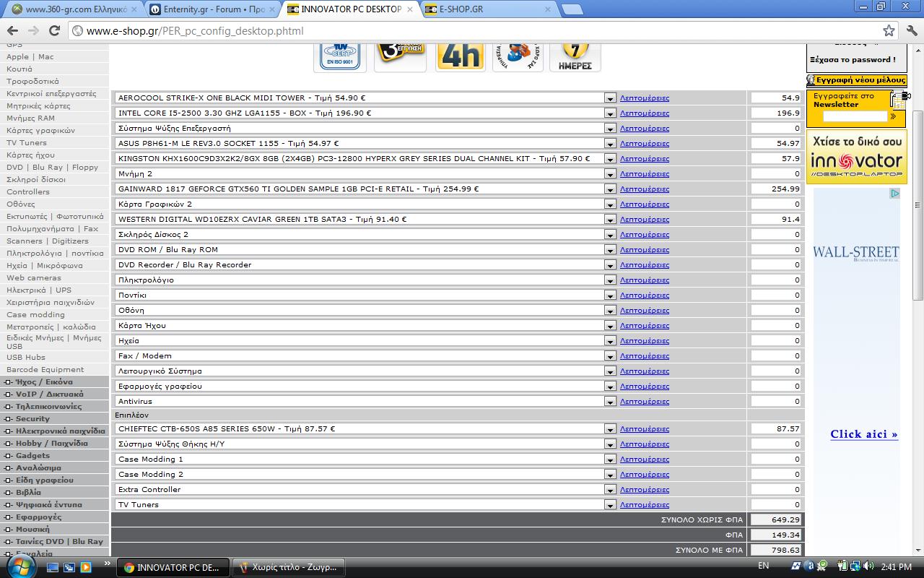Click Λεπτομέρειες for the TV Tuners row
The image size is (924, 578).
click(x=645, y=505)
